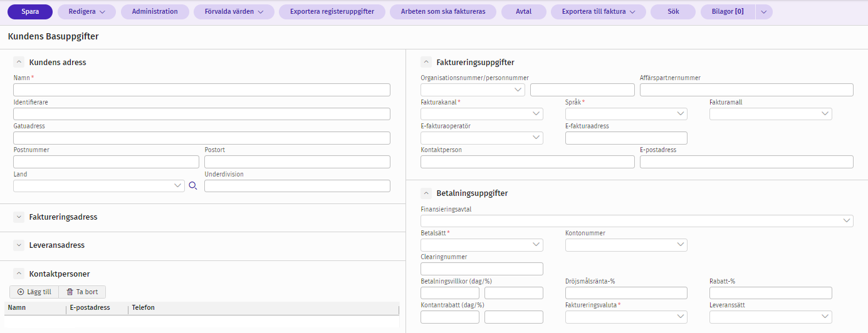The width and height of the screenshot is (868, 333).
Task: Open the Leveranssätt dropdown
Action: click(771, 317)
